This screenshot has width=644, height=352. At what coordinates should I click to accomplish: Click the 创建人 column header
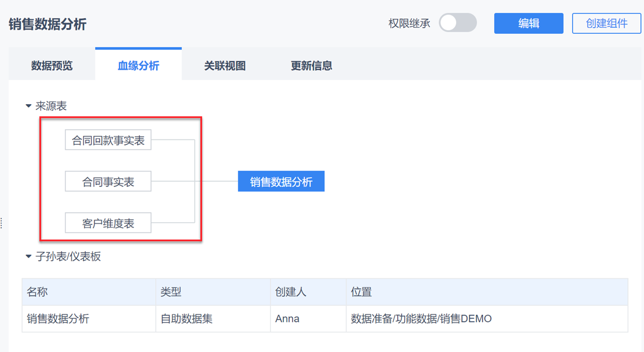click(290, 292)
